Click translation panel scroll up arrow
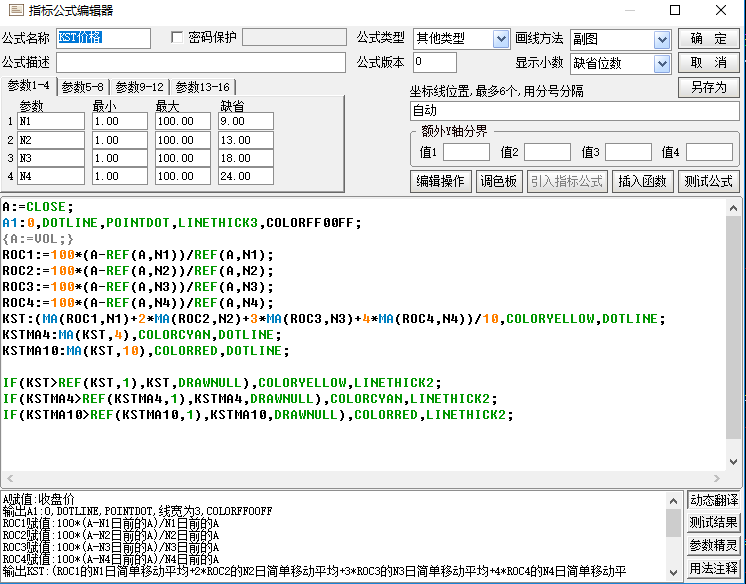746x584 pixels. pyautogui.click(x=673, y=501)
